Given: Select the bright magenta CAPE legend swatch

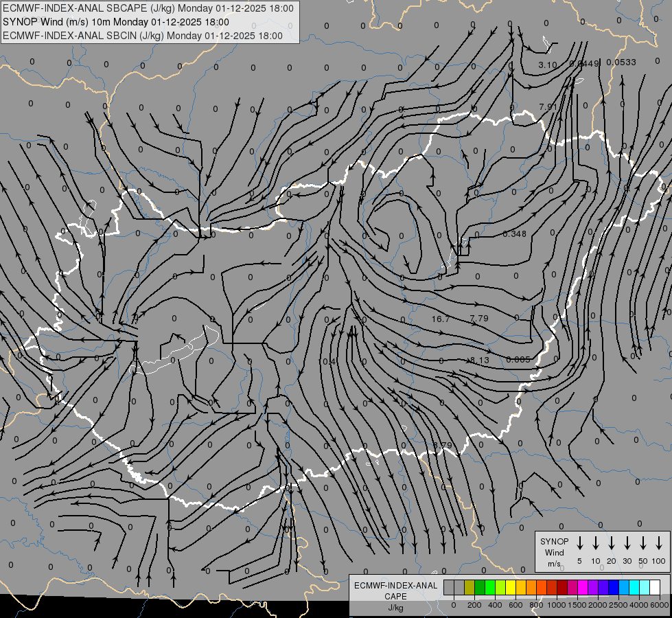Looking at the screenshot, I should (x=583, y=587).
